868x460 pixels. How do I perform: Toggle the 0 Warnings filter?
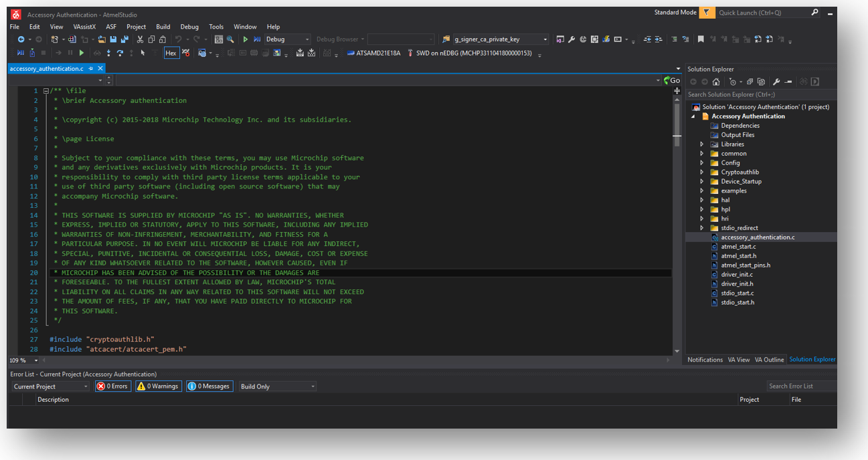click(159, 386)
